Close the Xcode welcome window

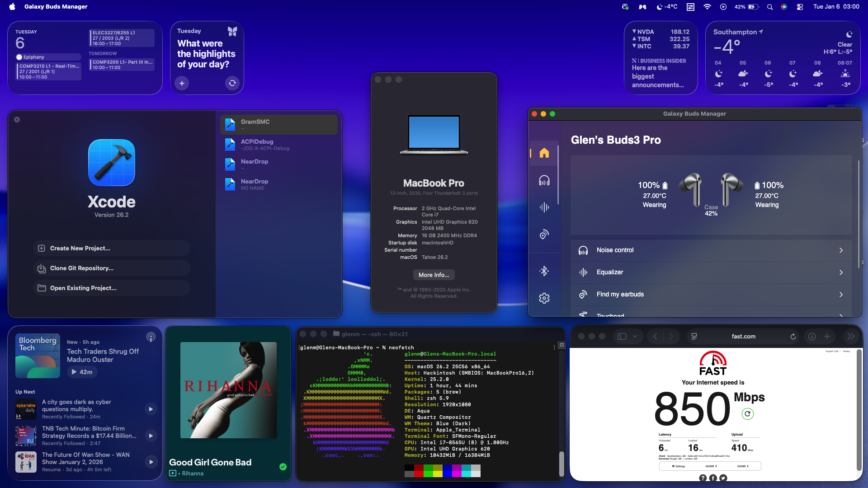pyautogui.click(x=17, y=120)
